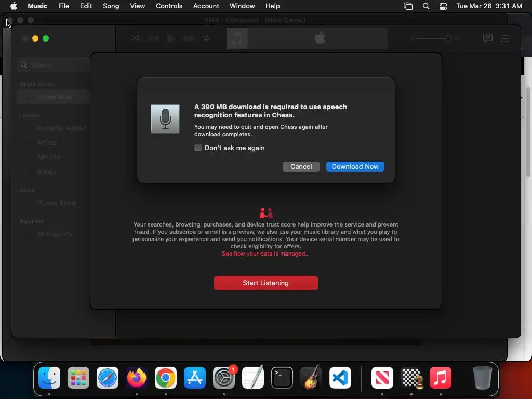Open TextEdit from the Dock
Image resolution: width=532 pixels, height=399 pixels.
(253, 378)
